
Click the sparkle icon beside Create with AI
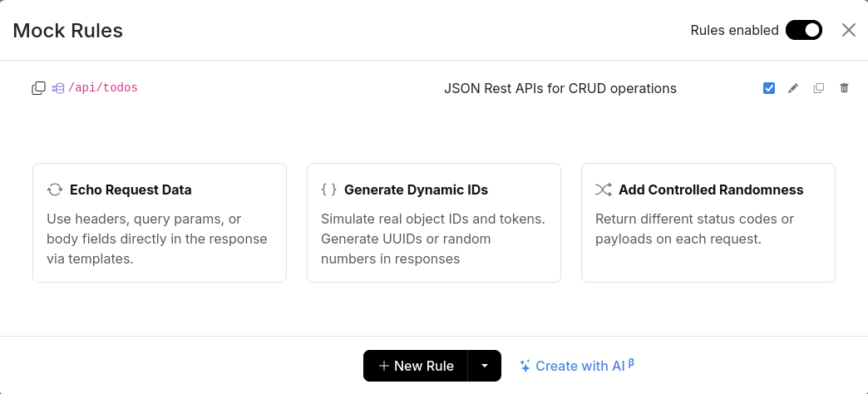click(525, 366)
